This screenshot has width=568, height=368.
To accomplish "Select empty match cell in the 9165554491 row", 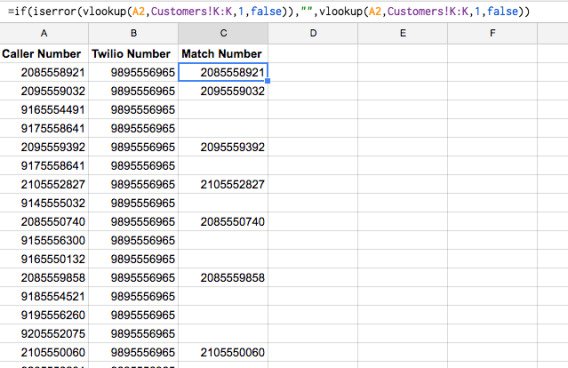I will click(223, 110).
